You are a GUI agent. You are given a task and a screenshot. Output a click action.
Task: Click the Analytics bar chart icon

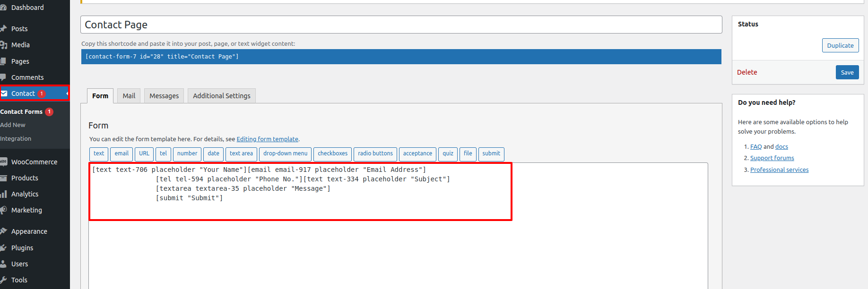click(x=3, y=194)
